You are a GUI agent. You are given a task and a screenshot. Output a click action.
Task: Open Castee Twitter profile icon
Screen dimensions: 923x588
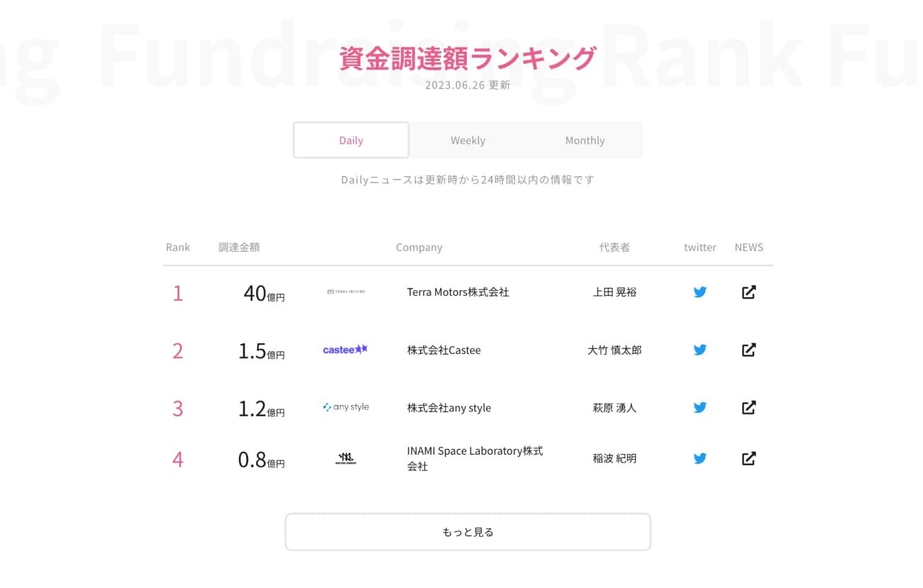coord(700,350)
